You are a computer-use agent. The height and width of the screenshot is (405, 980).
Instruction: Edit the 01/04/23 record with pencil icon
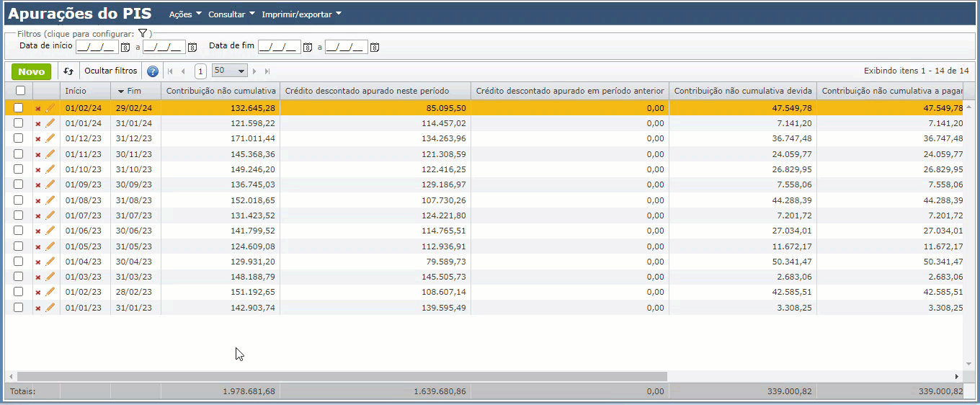click(50, 262)
